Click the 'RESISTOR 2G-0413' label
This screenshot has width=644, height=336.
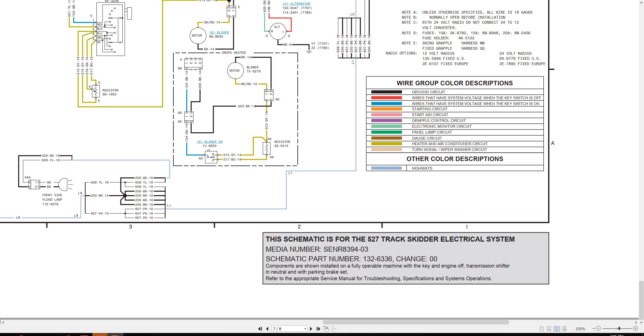(282, 144)
